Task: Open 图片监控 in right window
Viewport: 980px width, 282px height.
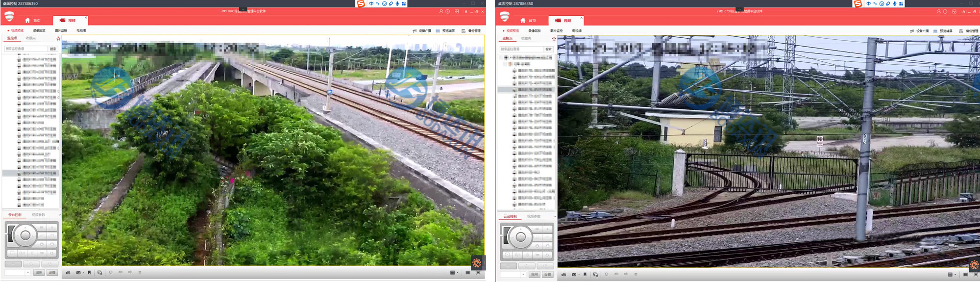Action: 556,31
